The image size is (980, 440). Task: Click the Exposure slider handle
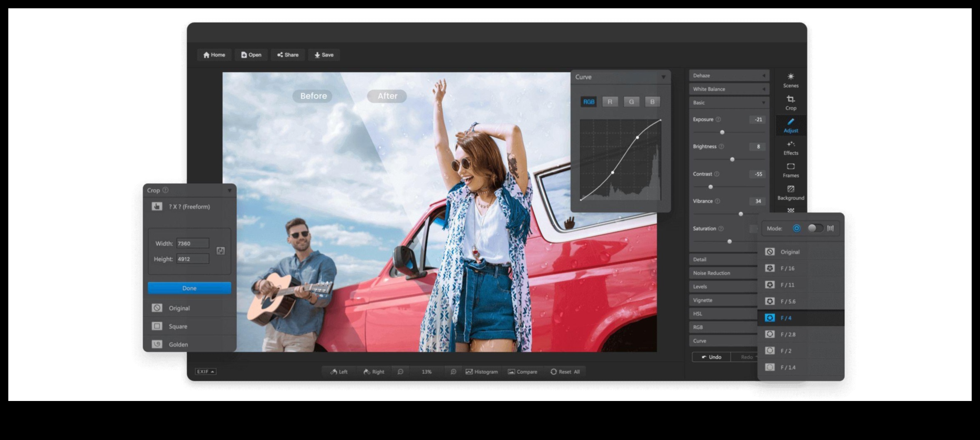[722, 132]
